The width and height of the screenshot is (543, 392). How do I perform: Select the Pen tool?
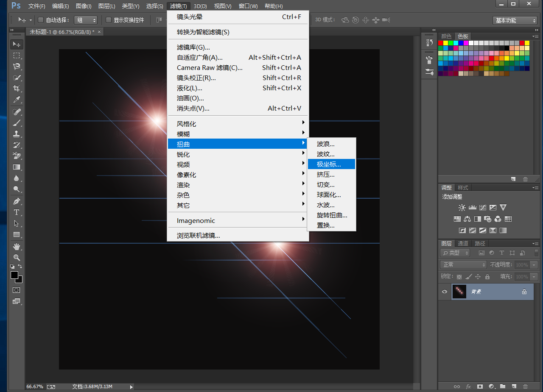(17, 201)
